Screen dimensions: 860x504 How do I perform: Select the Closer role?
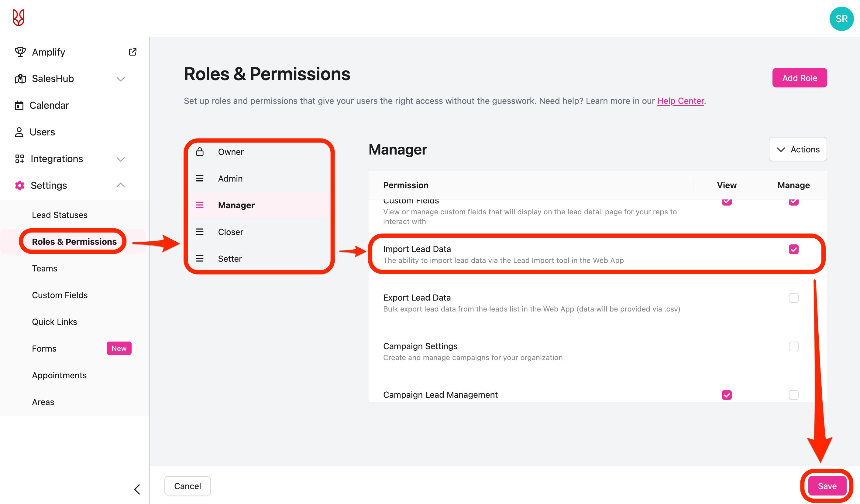[230, 232]
